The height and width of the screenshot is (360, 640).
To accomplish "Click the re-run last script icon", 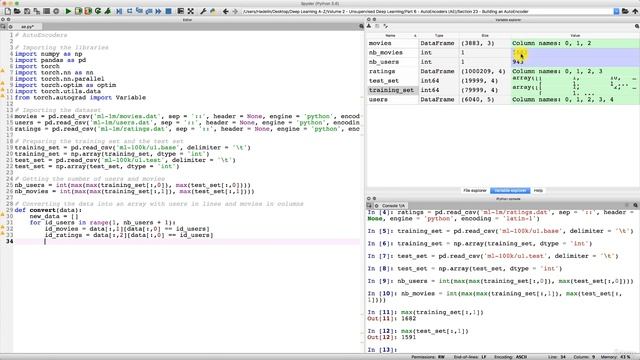I will [x=98, y=11].
